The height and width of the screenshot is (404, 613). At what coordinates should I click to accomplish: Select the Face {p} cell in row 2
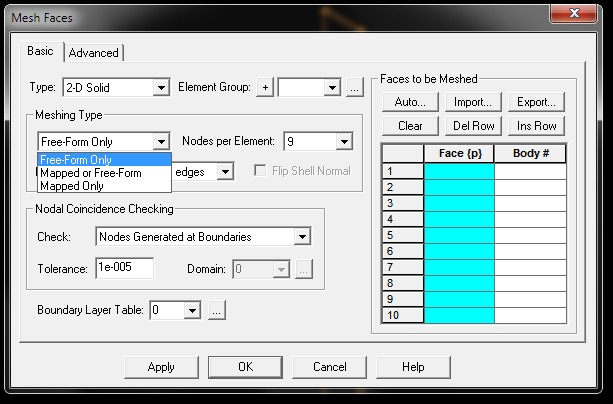pyautogui.click(x=459, y=187)
